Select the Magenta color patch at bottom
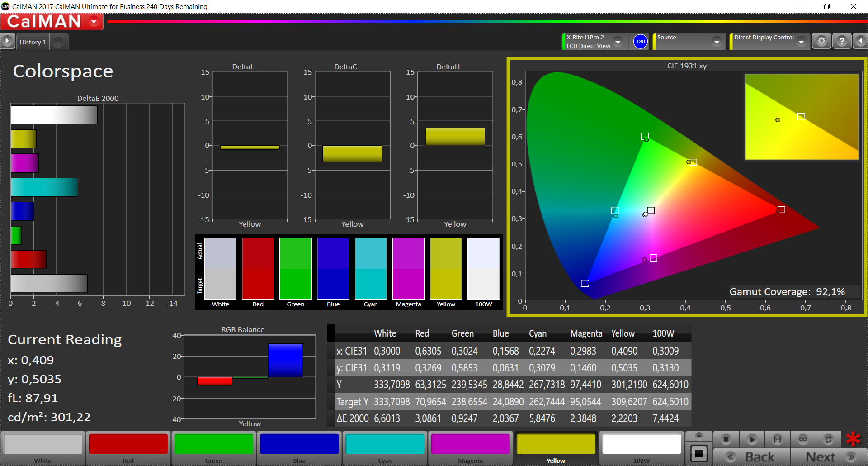 click(470, 444)
